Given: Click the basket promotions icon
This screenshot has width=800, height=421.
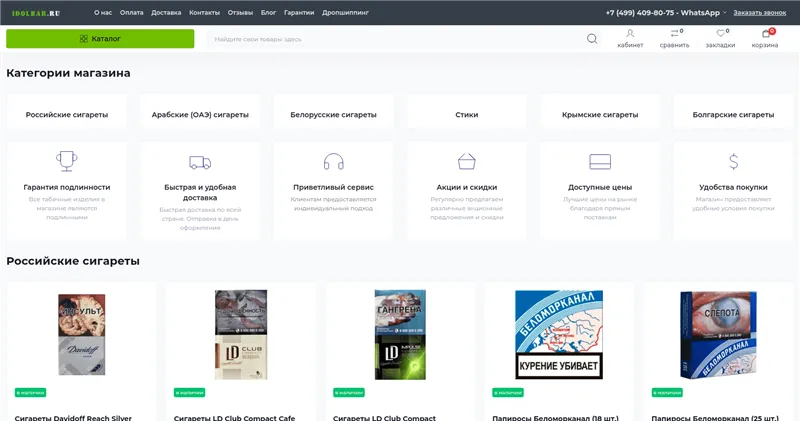Looking at the screenshot, I should point(466,162).
